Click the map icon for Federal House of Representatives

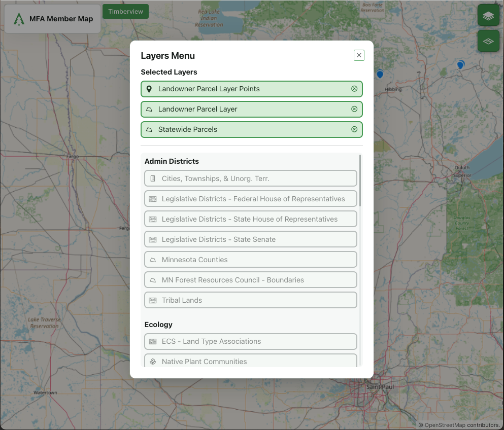pos(153,199)
